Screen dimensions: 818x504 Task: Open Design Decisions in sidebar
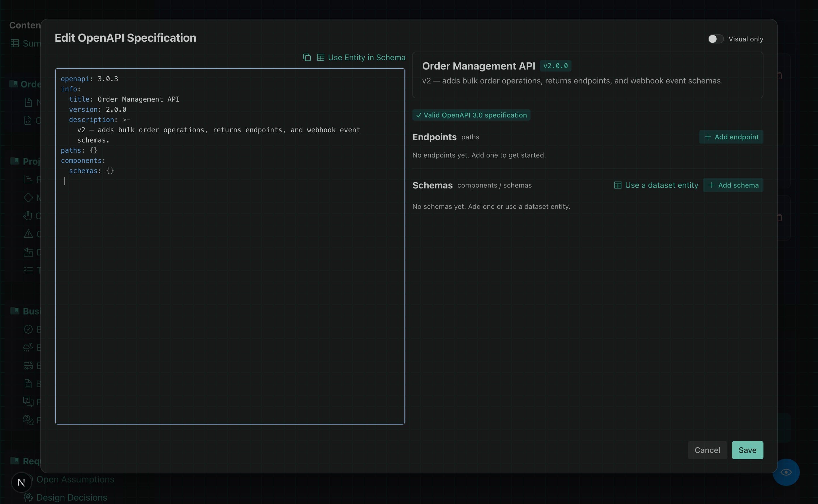[x=72, y=497]
